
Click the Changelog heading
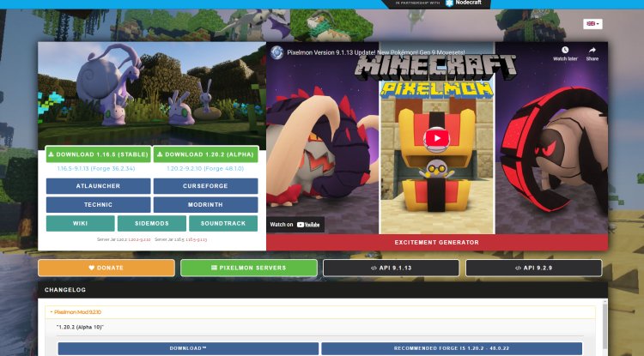point(65,290)
